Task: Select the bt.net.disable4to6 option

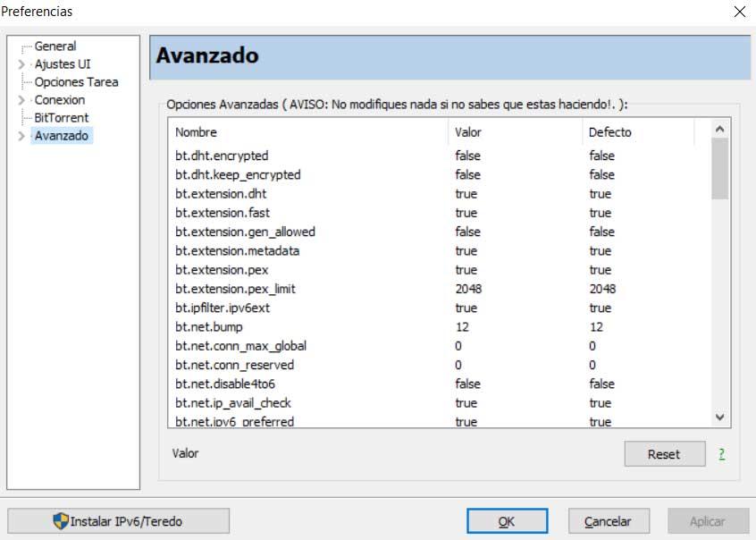Action: pyautogui.click(x=440, y=384)
